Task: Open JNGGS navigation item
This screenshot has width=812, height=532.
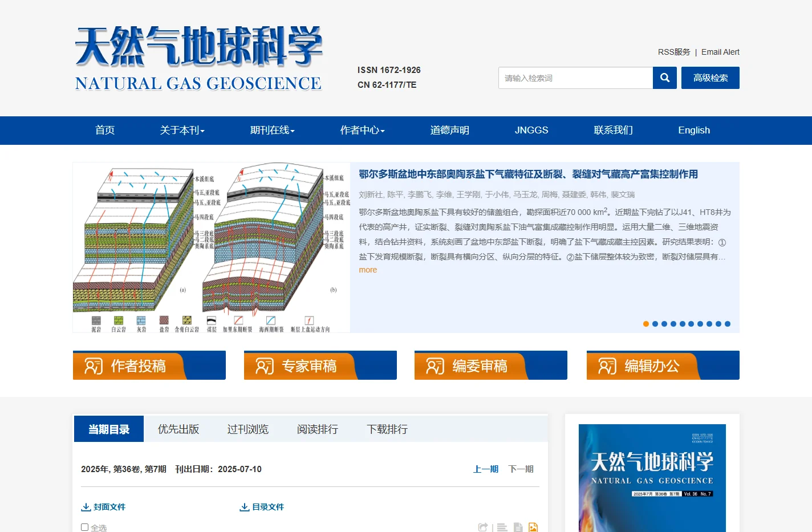Action: tap(531, 131)
